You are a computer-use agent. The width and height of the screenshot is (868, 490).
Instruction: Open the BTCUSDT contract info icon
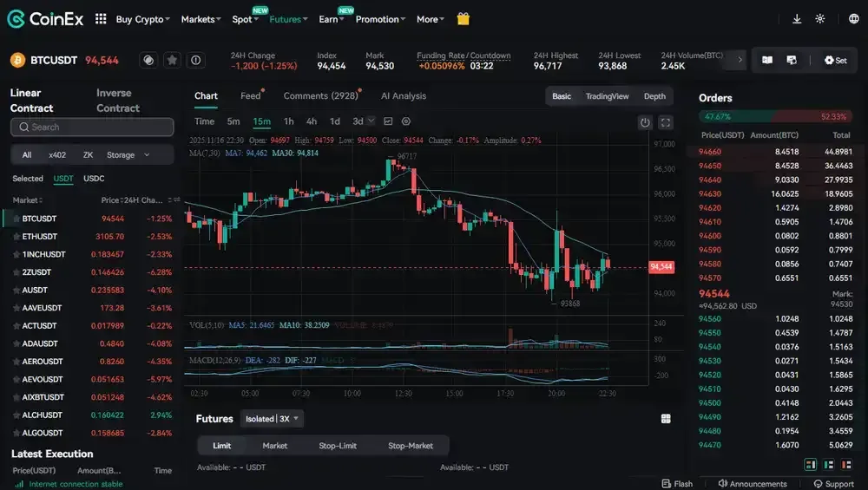coord(196,61)
